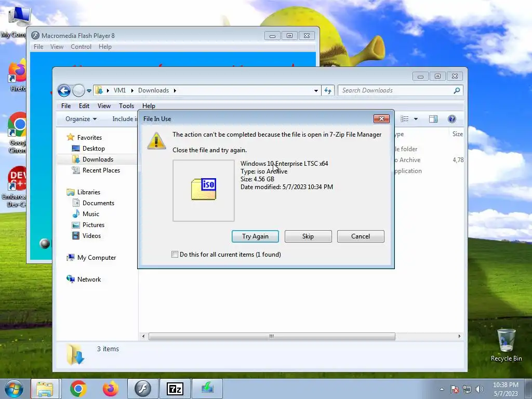
Task: Open the Documents library
Action: 98,203
